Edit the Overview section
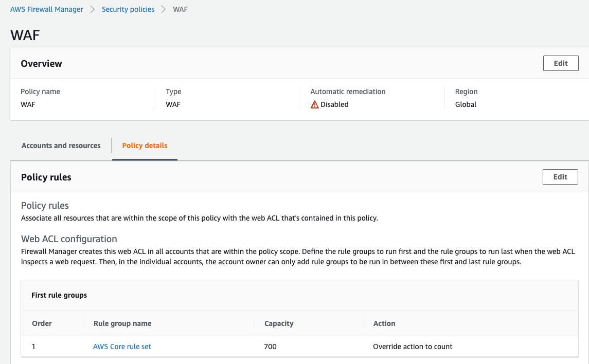The width and height of the screenshot is (589, 364). (x=561, y=63)
